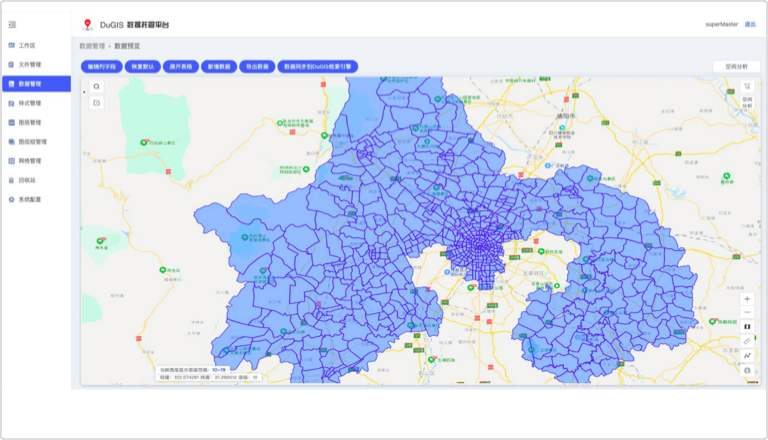
Task: Click the polyline chart tool on map
Action: (x=747, y=356)
